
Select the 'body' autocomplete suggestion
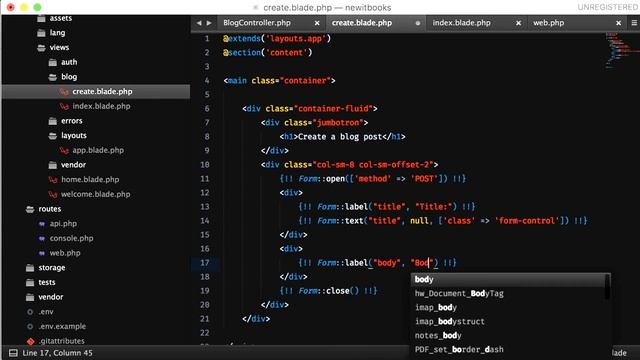pos(508,280)
